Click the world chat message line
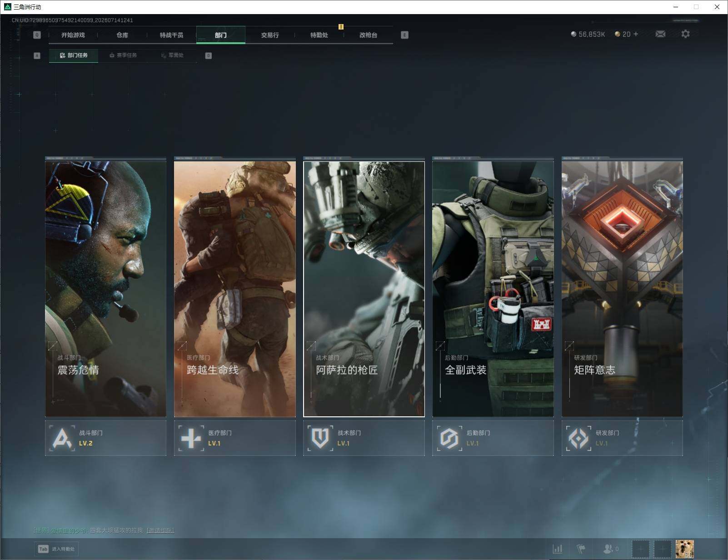 coord(104,530)
